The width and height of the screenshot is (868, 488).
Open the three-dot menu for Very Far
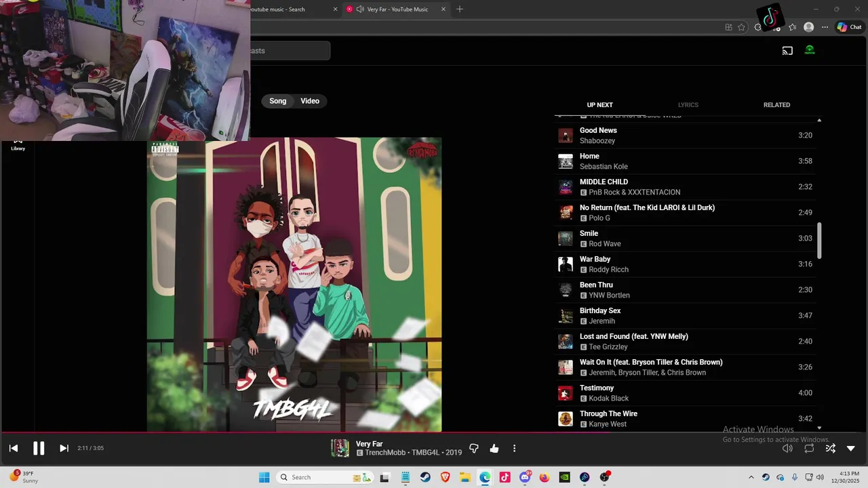(x=514, y=448)
